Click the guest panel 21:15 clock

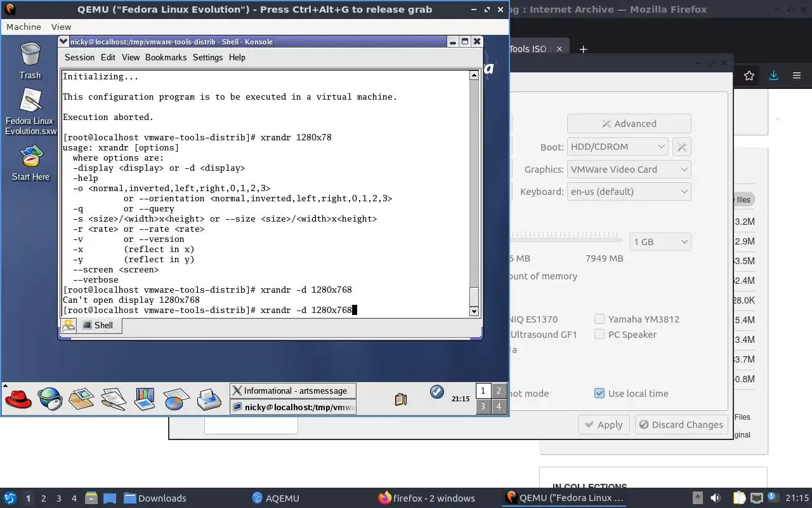(x=461, y=399)
